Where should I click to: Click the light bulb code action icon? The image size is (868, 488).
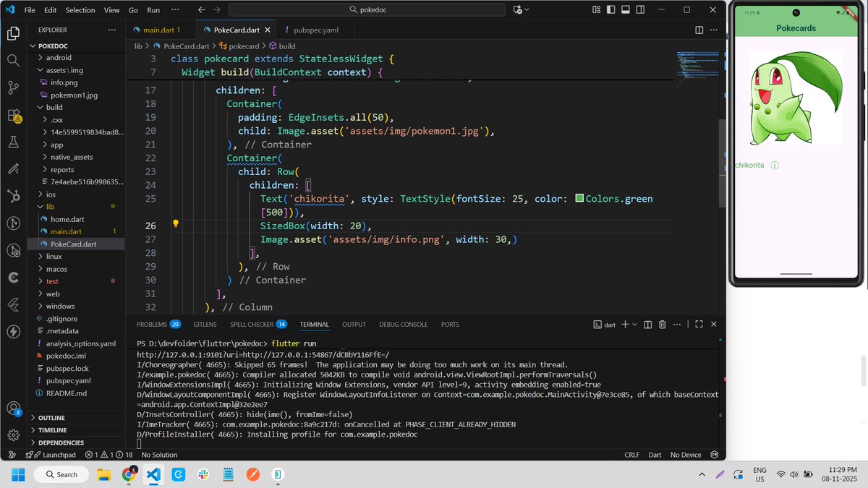pos(175,224)
